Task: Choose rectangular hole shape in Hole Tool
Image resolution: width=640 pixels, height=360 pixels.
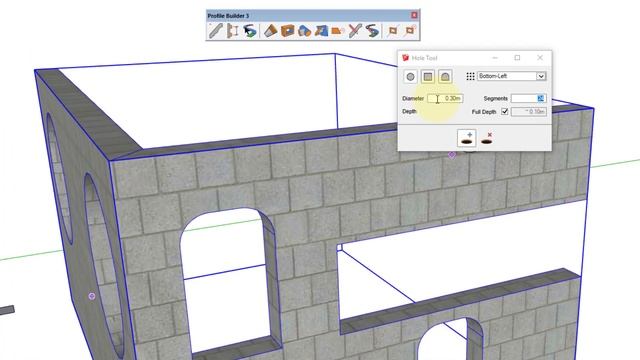Action: click(x=428, y=76)
